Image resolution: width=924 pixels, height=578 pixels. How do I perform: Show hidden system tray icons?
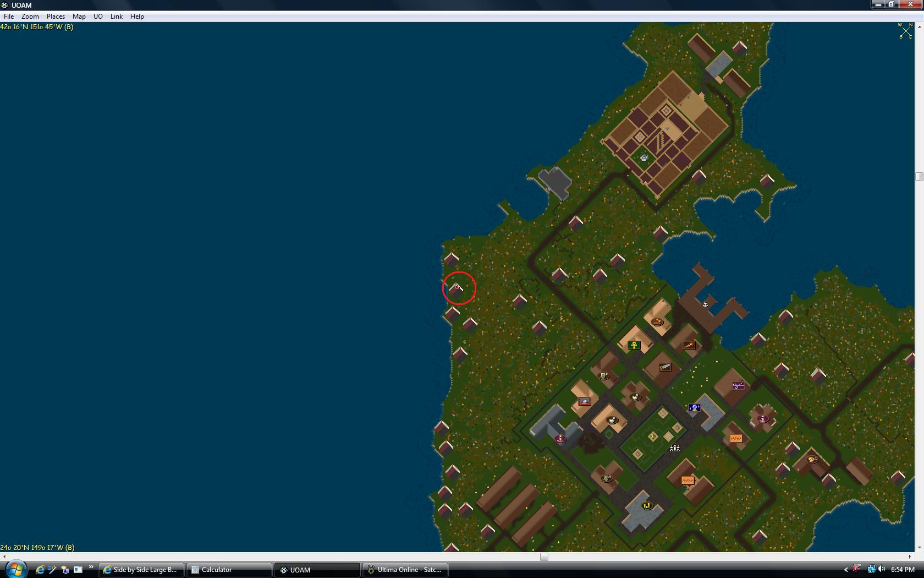point(846,570)
